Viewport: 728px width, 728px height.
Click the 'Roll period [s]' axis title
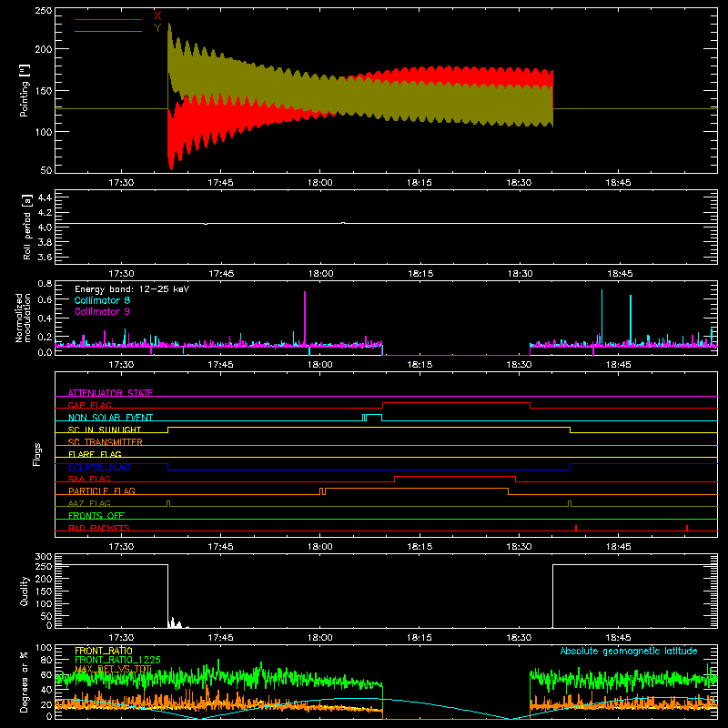tap(26, 227)
